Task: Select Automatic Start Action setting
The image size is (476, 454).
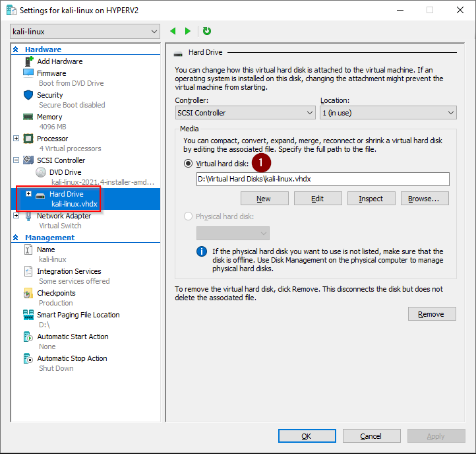Action: coord(73,337)
